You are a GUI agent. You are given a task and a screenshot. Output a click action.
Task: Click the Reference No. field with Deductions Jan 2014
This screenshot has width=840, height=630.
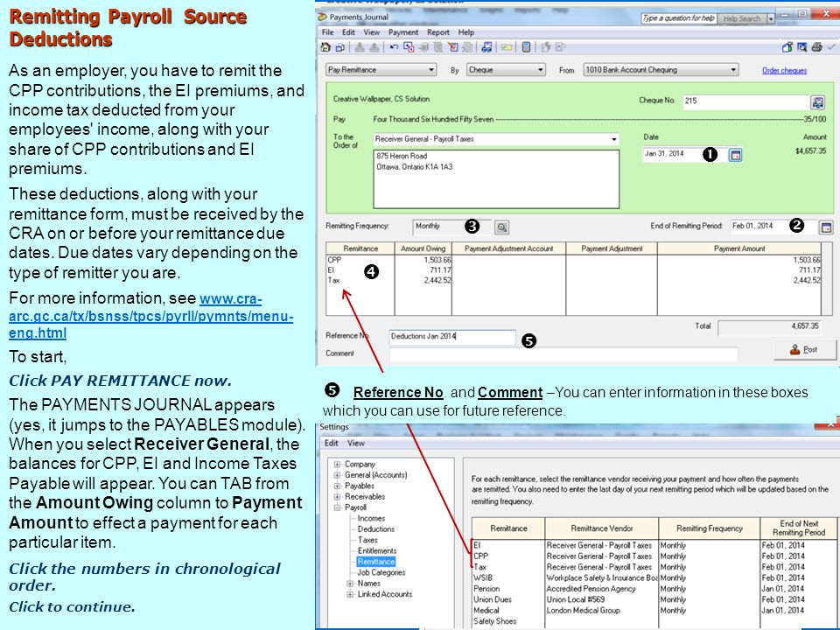click(x=452, y=336)
